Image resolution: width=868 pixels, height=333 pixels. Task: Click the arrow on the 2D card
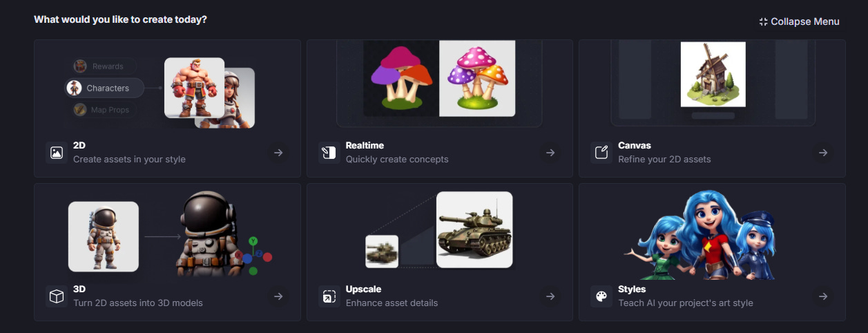278,153
